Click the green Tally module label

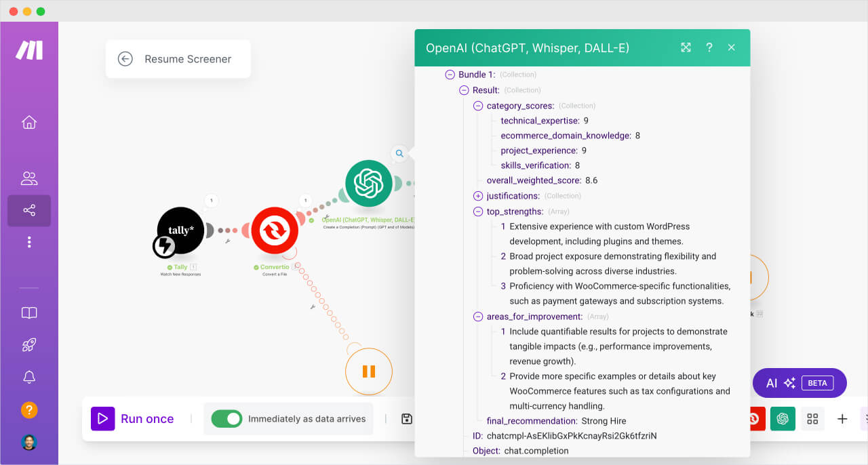click(180, 267)
